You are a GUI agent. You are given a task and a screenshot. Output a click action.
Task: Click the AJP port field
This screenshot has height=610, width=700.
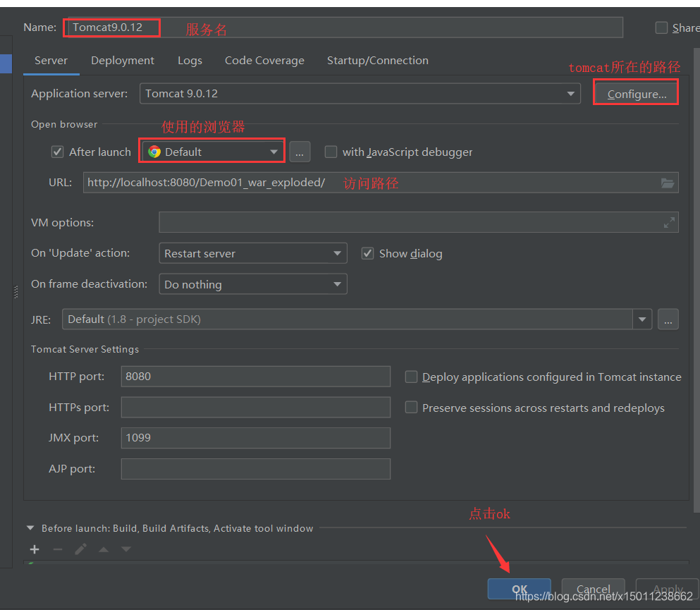[256, 469]
